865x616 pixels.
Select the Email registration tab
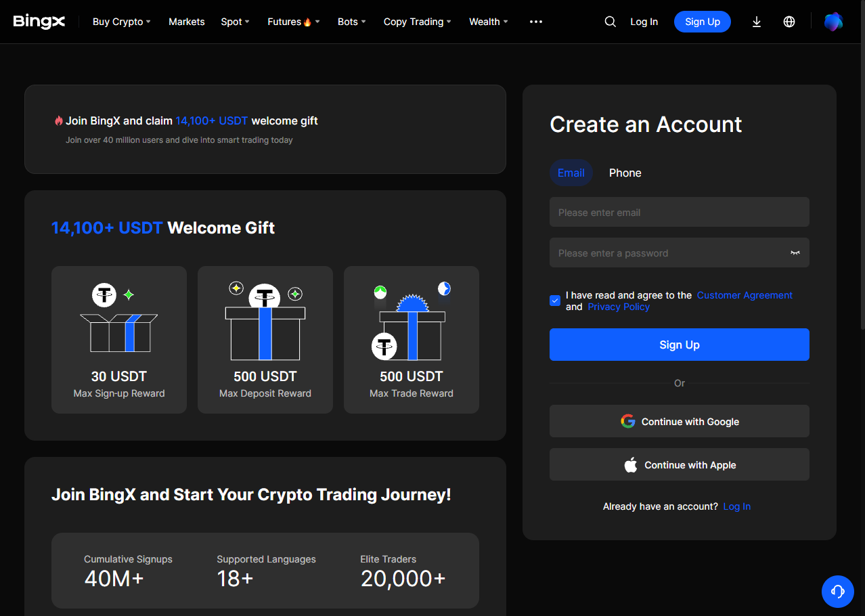(x=571, y=173)
